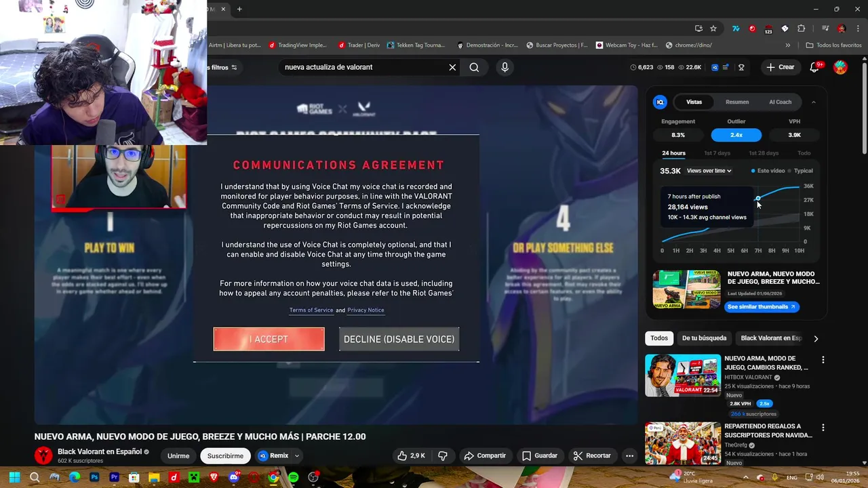Viewport: 868px width, 488px height.
Task: Start voice search with the microphone icon
Action: (505, 67)
